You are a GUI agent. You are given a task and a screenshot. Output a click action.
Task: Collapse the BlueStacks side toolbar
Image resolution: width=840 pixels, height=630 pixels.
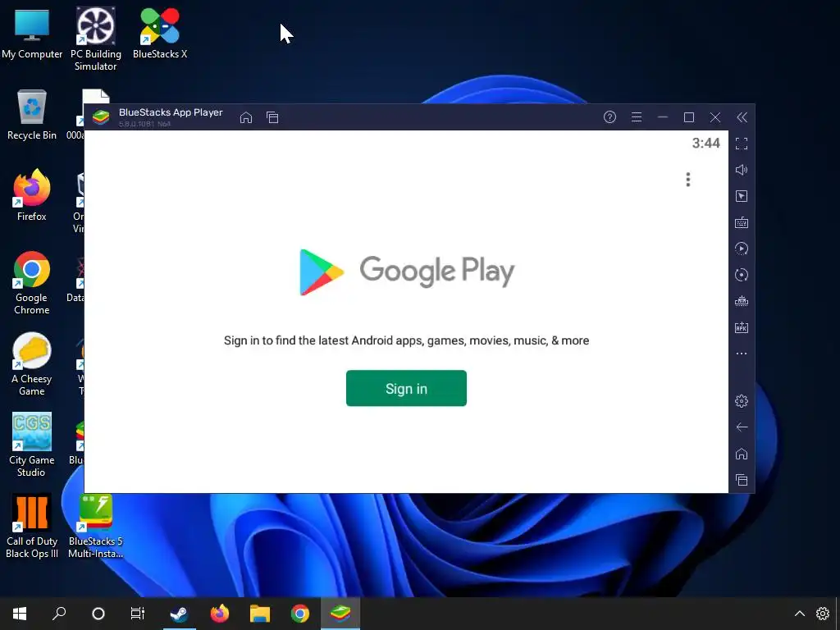(742, 117)
